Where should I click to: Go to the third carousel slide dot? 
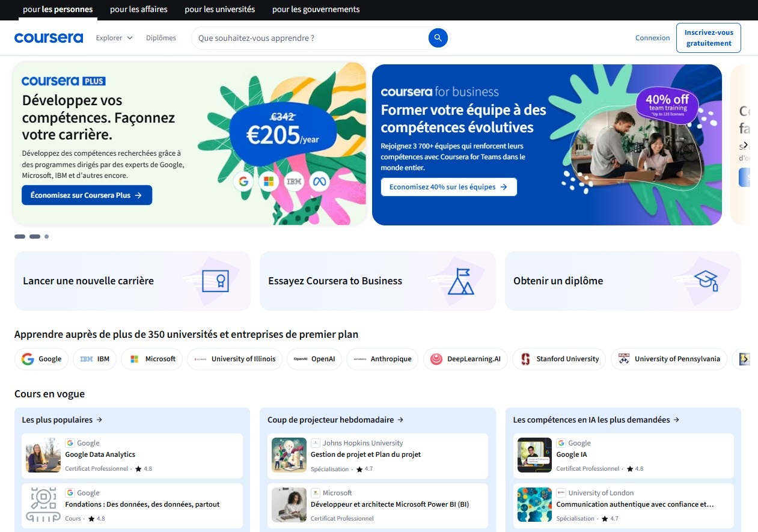click(x=47, y=237)
